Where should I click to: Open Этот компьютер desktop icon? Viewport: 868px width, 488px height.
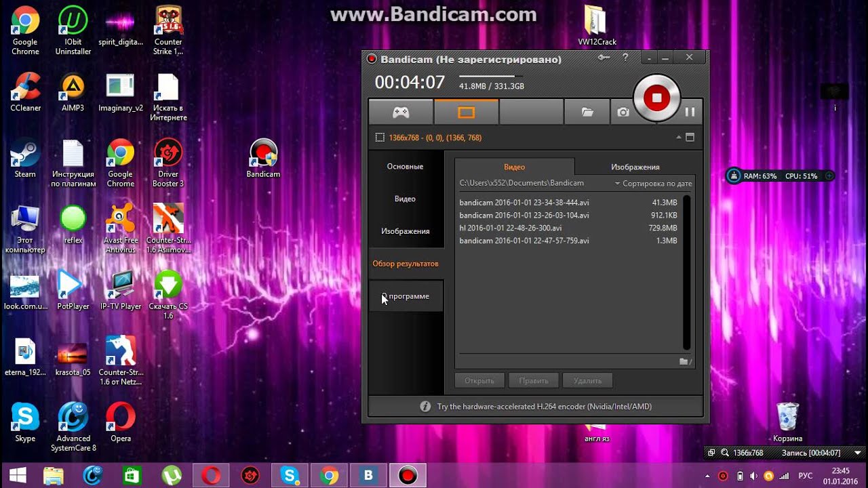25,229
